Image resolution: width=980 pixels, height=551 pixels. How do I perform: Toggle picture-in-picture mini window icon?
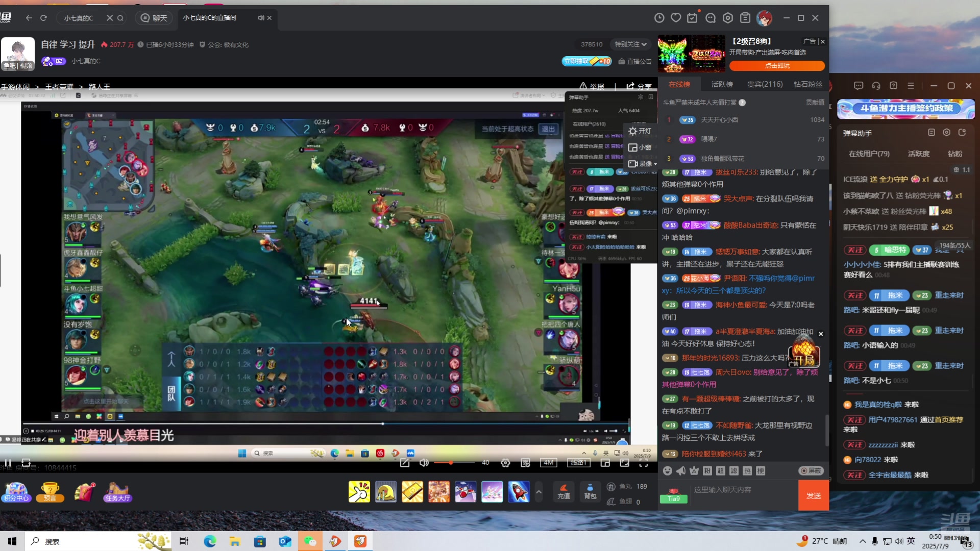pos(605,463)
